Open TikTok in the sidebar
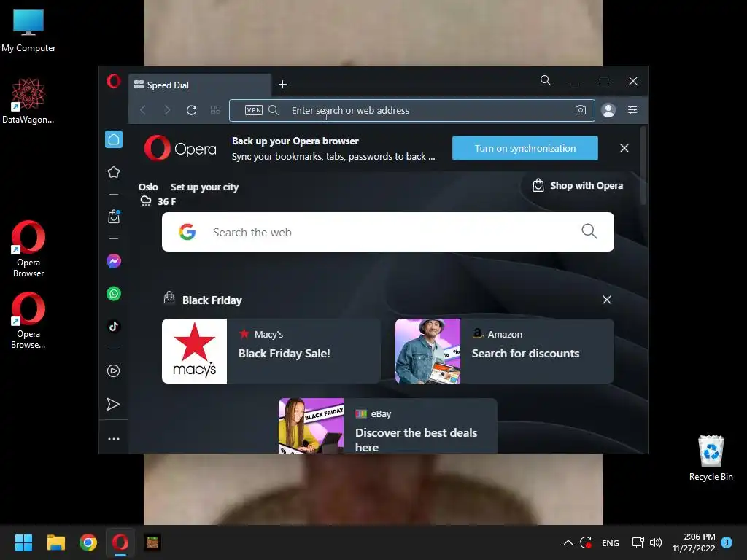This screenshot has height=560, width=747. point(114,326)
